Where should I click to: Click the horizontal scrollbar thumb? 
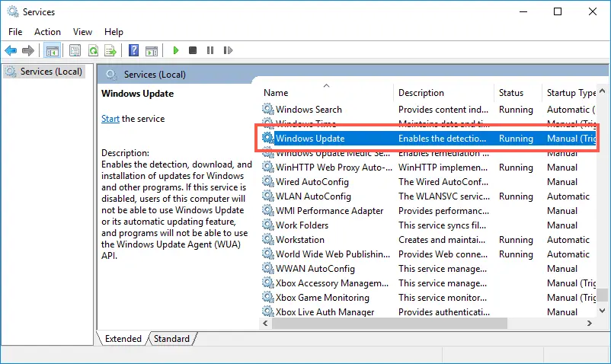pos(389,323)
